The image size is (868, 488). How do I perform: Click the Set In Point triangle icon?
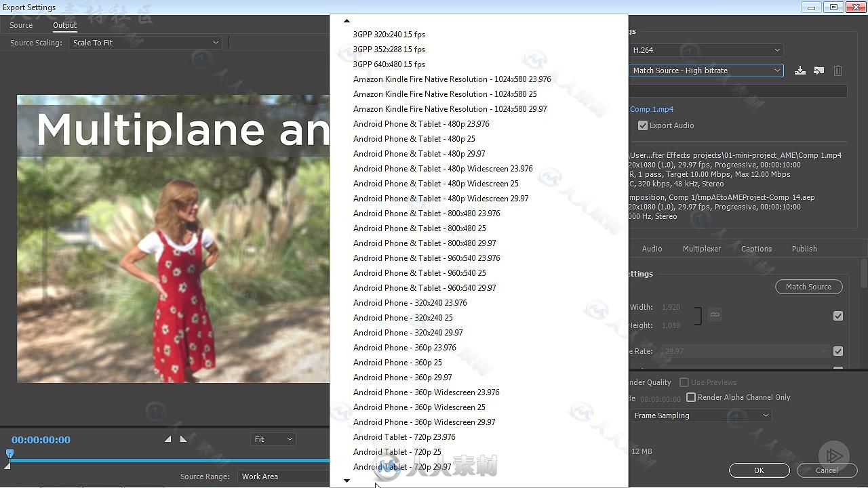[167, 439]
